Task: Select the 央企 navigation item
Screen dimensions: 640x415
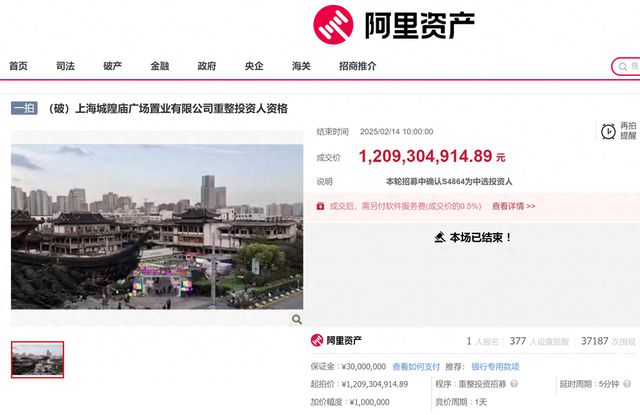Action: (x=254, y=66)
